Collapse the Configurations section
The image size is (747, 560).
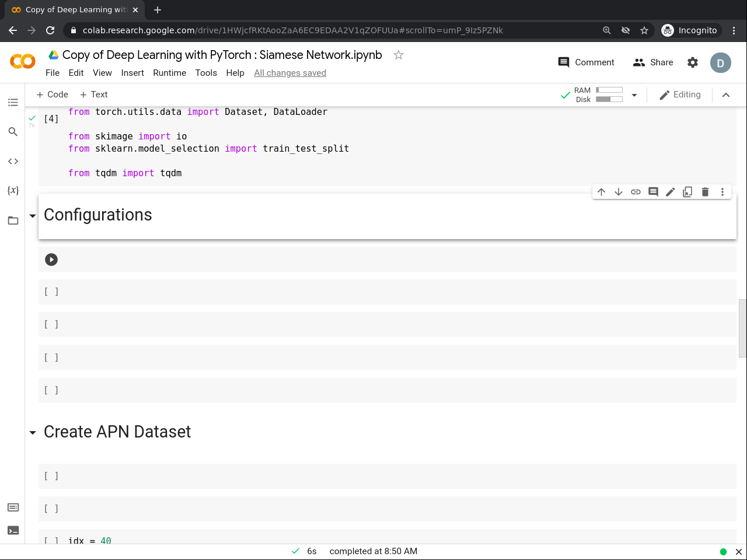[33, 216]
